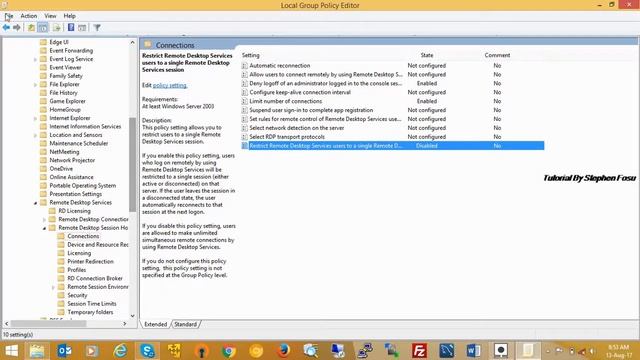The height and width of the screenshot is (360, 640).
Task: Click the policy icon beside Automatic reconnection
Action: 244,66
